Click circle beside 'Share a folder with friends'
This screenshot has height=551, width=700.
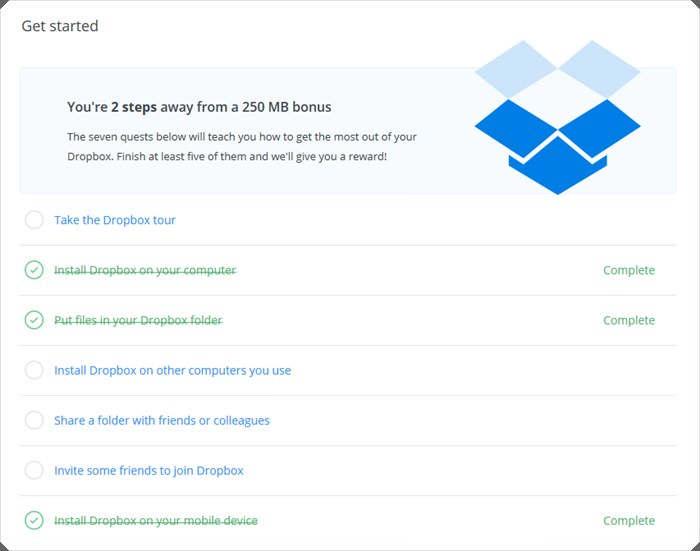[x=34, y=420]
